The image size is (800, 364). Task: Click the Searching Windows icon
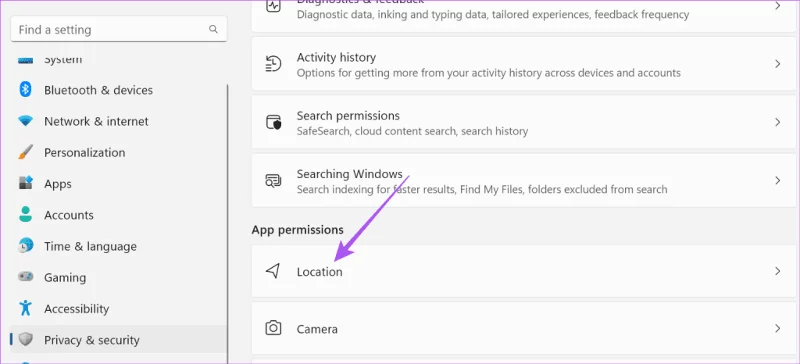coord(273,181)
